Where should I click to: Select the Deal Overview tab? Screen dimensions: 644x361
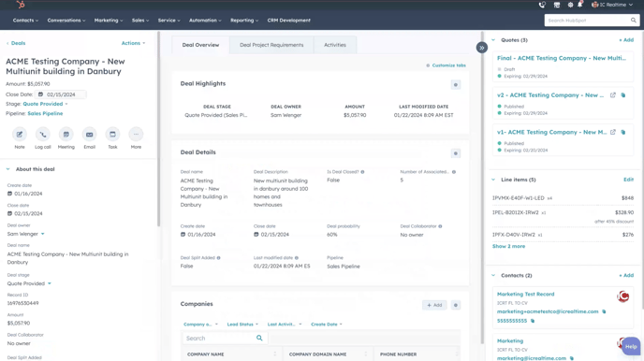coord(200,45)
